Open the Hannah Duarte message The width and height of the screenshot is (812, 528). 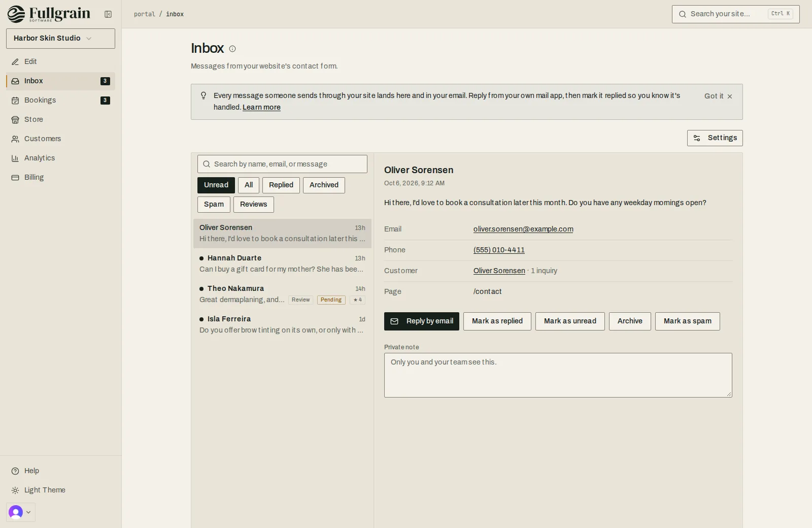click(282, 264)
